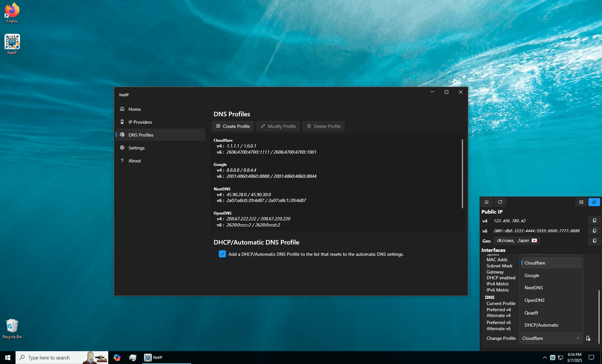
Task: Copy the public IPv6 address
Action: 595,231
